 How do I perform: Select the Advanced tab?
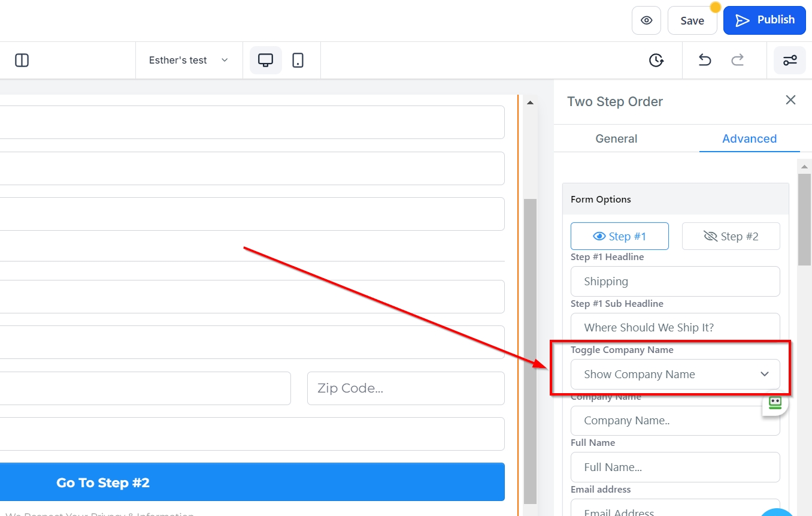click(x=749, y=138)
